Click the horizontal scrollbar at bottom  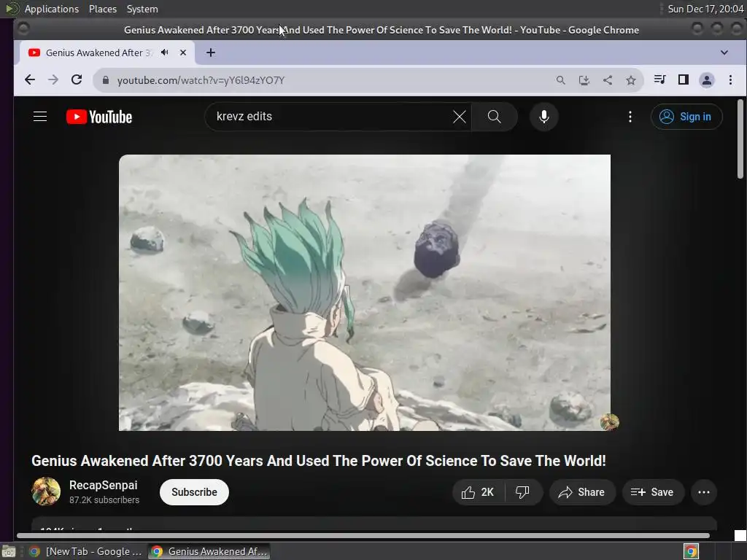[x=363, y=536]
